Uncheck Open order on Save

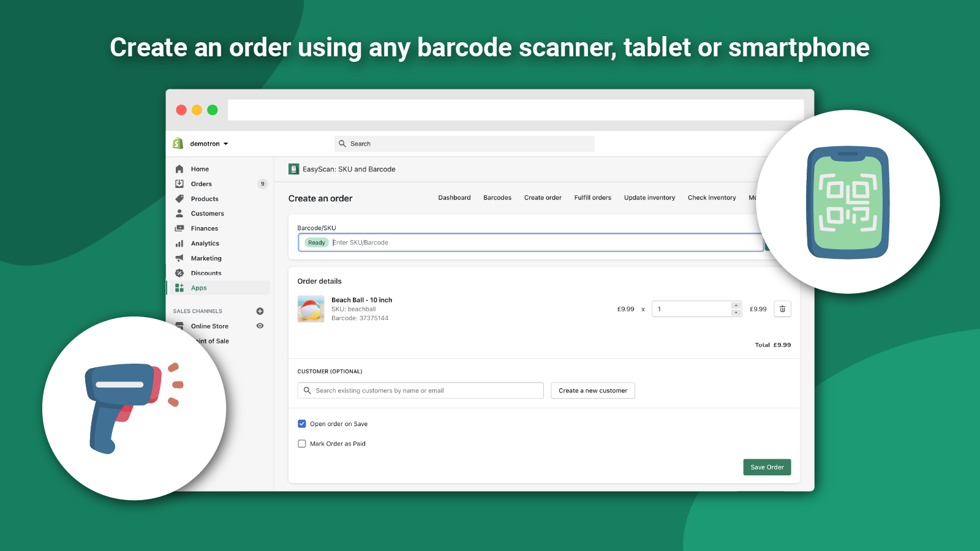point(301,423)
